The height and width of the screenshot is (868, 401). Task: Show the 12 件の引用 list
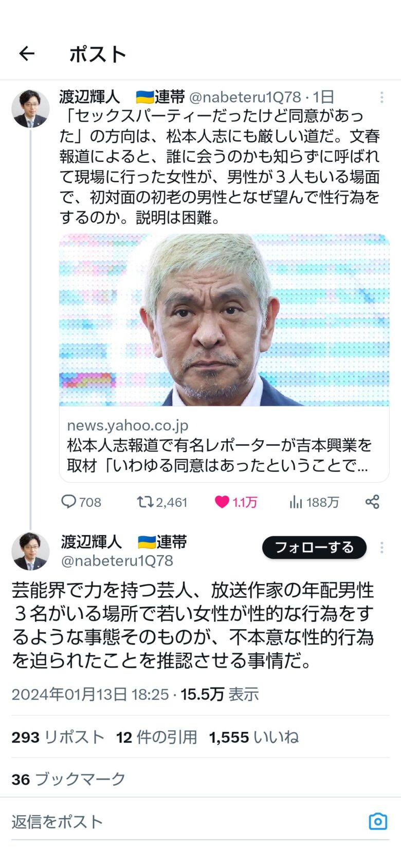coord(157,737)
